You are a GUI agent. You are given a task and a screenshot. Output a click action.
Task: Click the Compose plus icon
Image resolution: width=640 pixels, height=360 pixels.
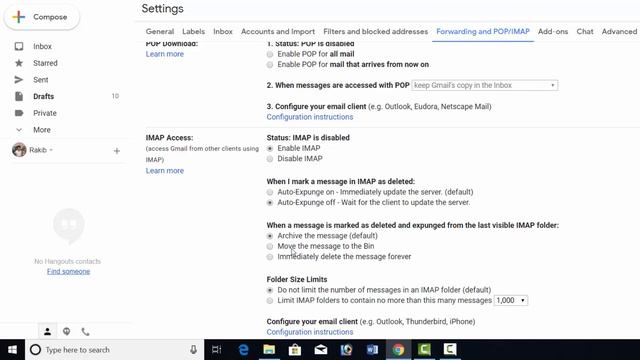coord(19,17)
